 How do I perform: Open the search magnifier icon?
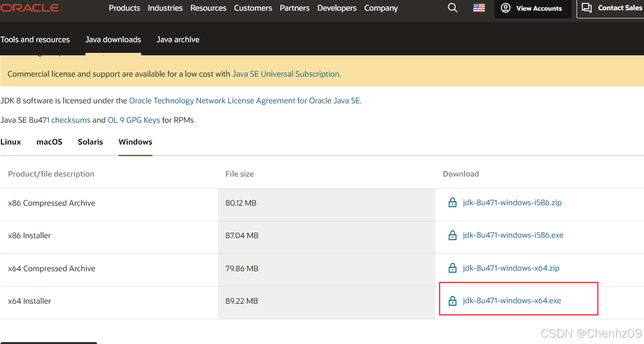coord(452,8)
